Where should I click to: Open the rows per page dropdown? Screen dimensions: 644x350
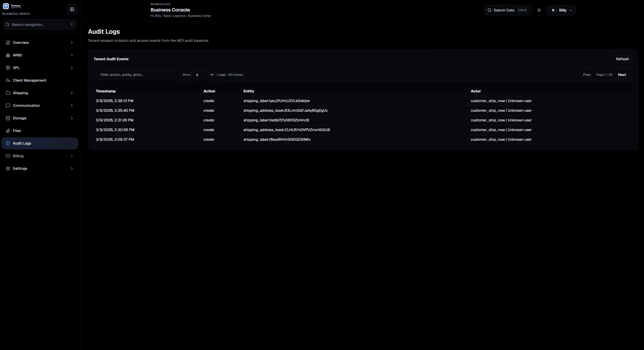(203, 75)
